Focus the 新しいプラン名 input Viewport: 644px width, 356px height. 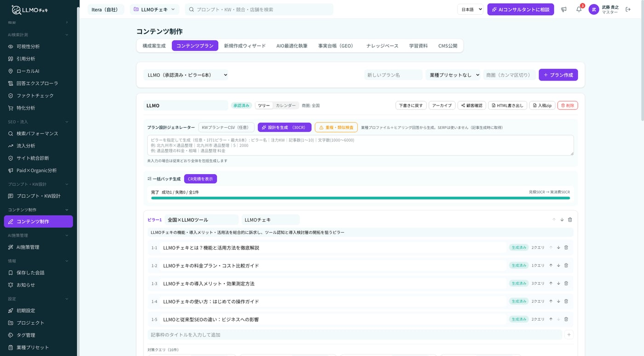[393, 75]
